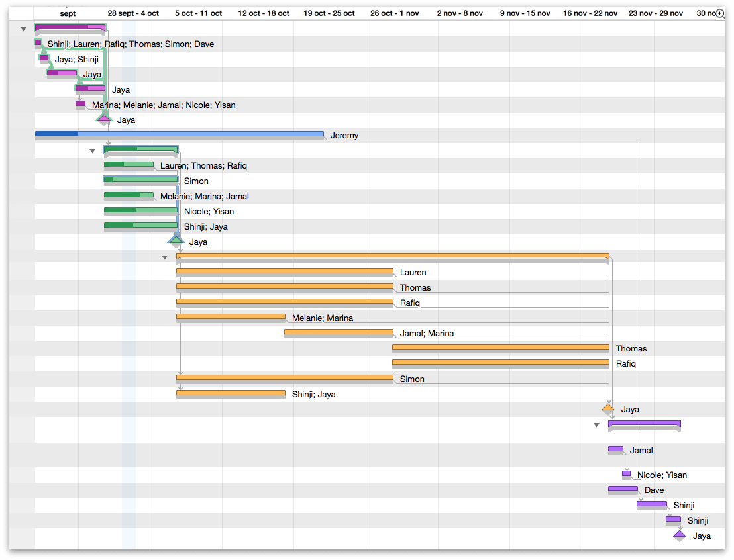Collapse the orange task group disclosure triangle

point(164,257)
